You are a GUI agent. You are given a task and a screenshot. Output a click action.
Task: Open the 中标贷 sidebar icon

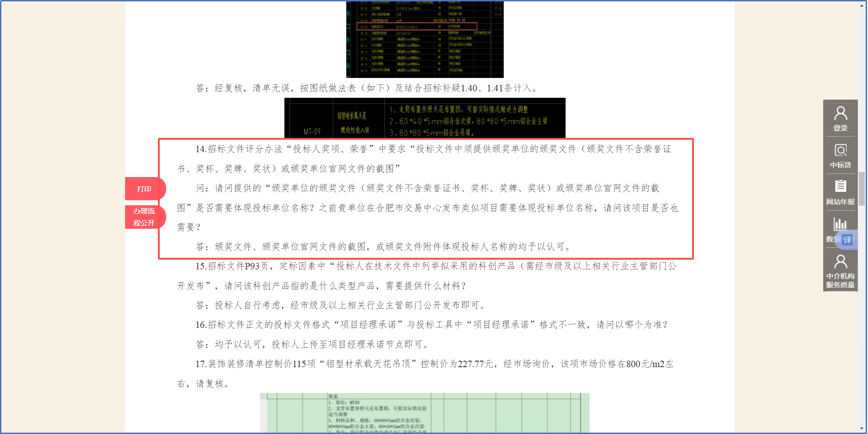(840, 155)
